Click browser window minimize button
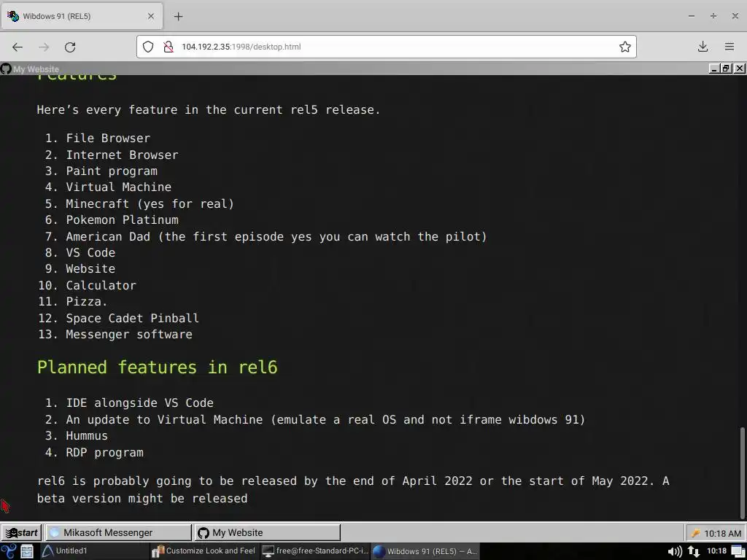This screenshot has width=747, height=560. coord(692,16)
